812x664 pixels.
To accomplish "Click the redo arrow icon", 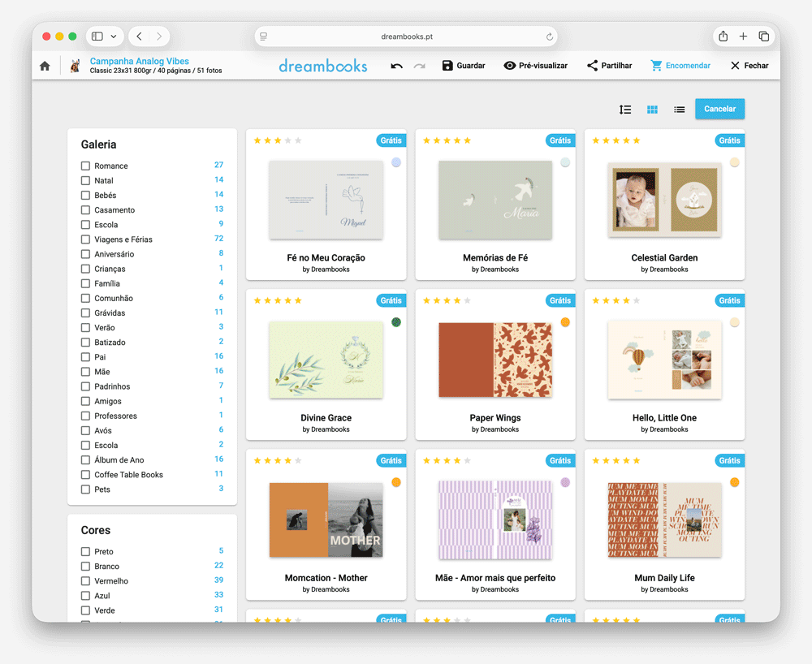I will pyautogui.click(x=420, y=66).
